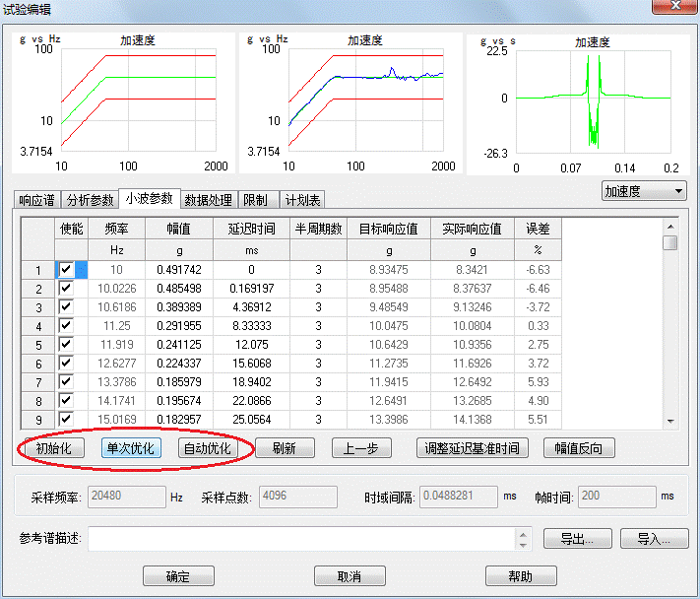Export with the 导出... button
The width and height of the screenshot is (700, 599).
pos(577,538)
